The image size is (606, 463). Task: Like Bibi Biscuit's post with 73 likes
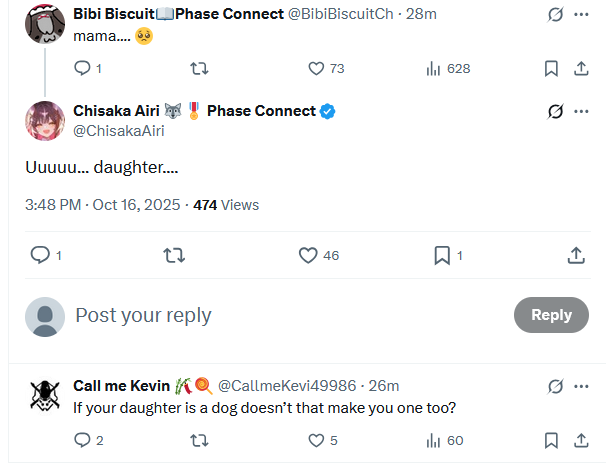316,68
